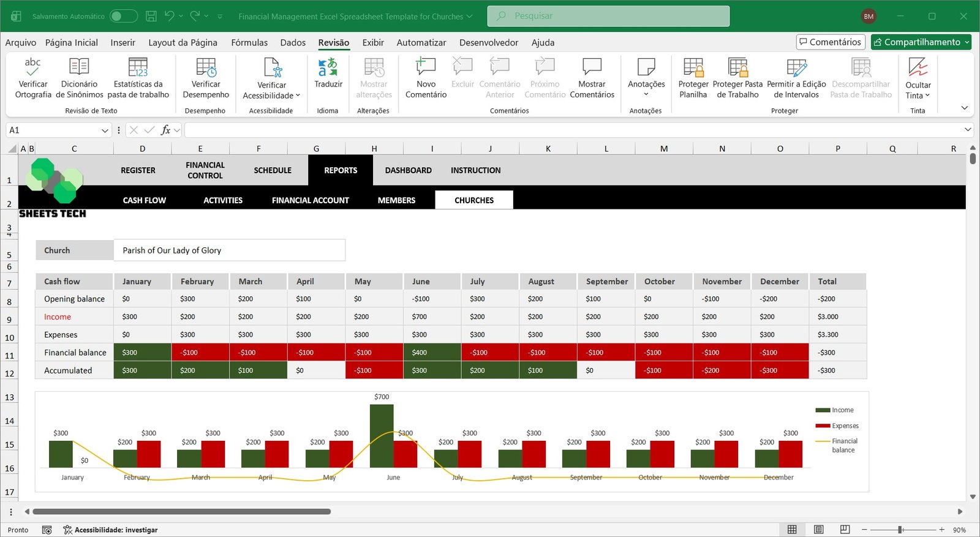Expand the Name Box dropdown arrow

pyautogui.click(x=105, y=130)
